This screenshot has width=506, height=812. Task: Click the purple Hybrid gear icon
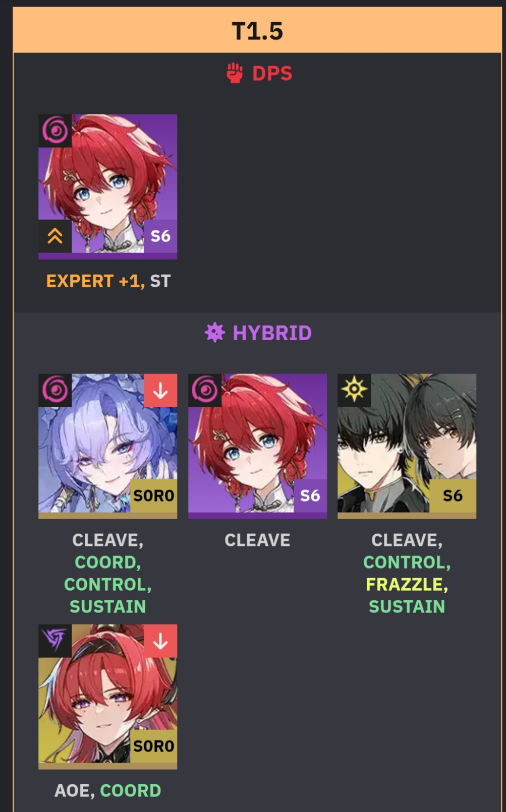point(215,333)
